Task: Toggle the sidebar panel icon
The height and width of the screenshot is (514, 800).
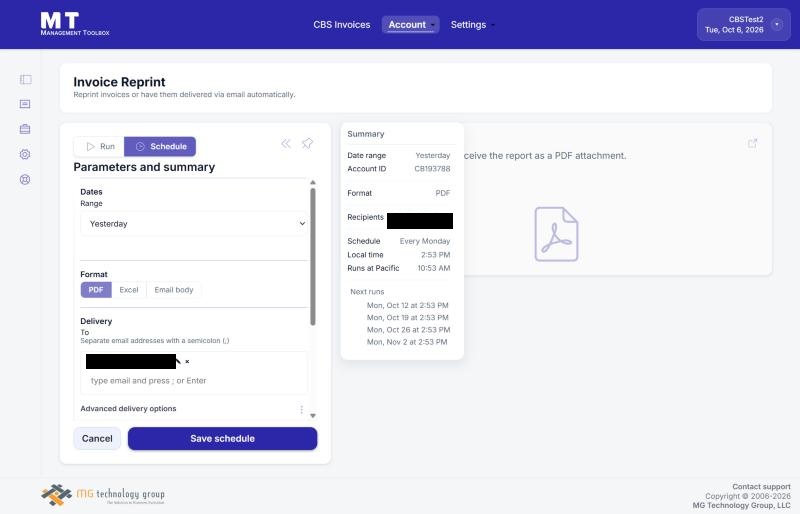Action: (26, 79)
